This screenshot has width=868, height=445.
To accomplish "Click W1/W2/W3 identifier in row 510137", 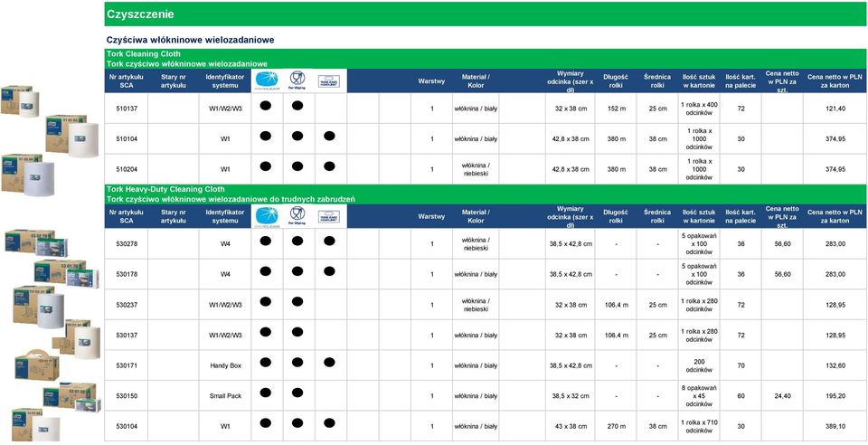I will point(225,109).
